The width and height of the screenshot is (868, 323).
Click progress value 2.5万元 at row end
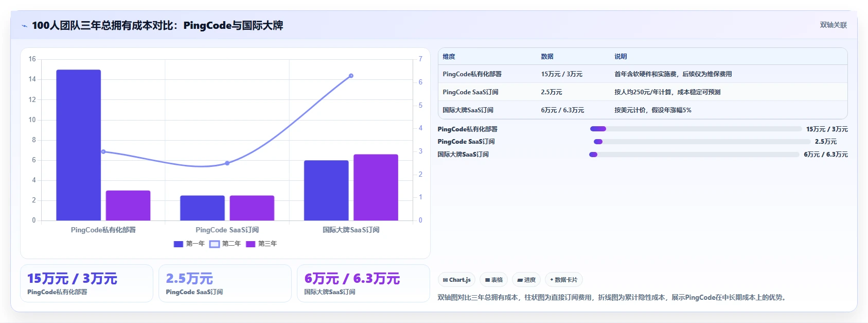(826, 142)
